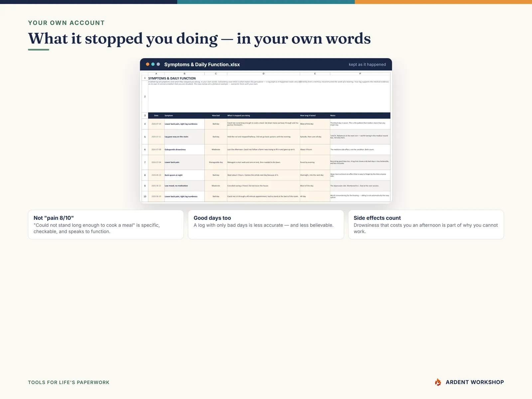
Task: Select 'Could not sit through a 40-minute appointment' cell
Action: (x=263, y=197)
